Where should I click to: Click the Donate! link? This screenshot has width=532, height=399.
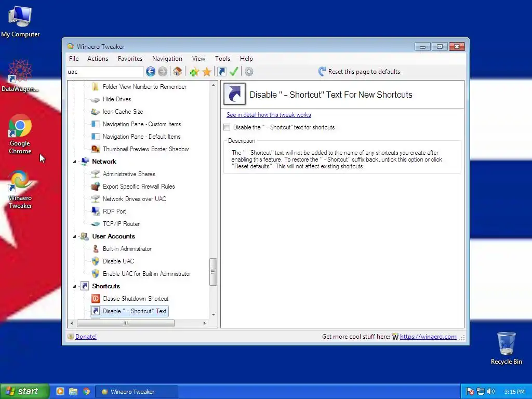click(x=86, y=337)
